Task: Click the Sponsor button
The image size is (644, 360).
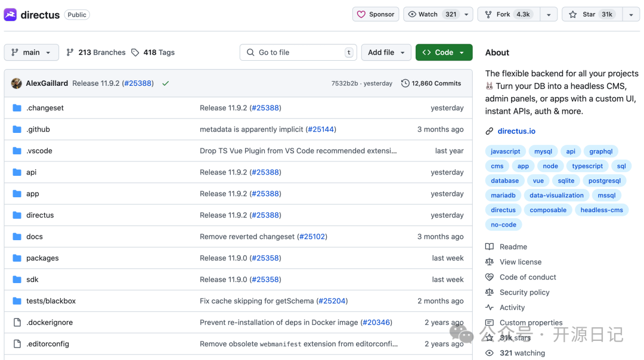Action: [376, 14]
